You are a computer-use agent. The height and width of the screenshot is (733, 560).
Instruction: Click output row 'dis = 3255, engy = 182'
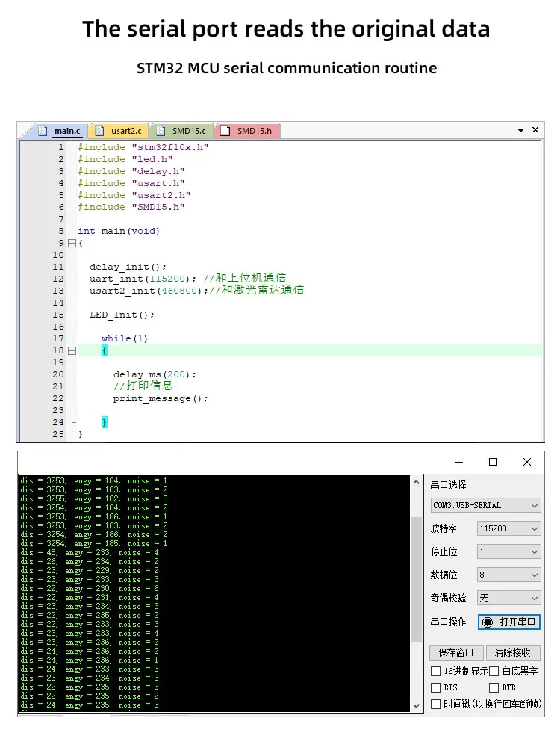pyautogui.click(x=94, y=499)
